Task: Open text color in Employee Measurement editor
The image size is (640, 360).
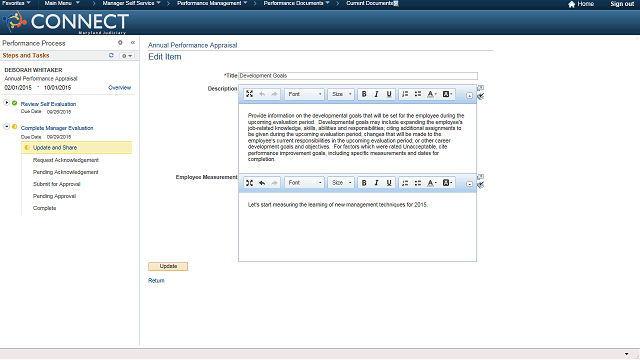Action: 431,183
